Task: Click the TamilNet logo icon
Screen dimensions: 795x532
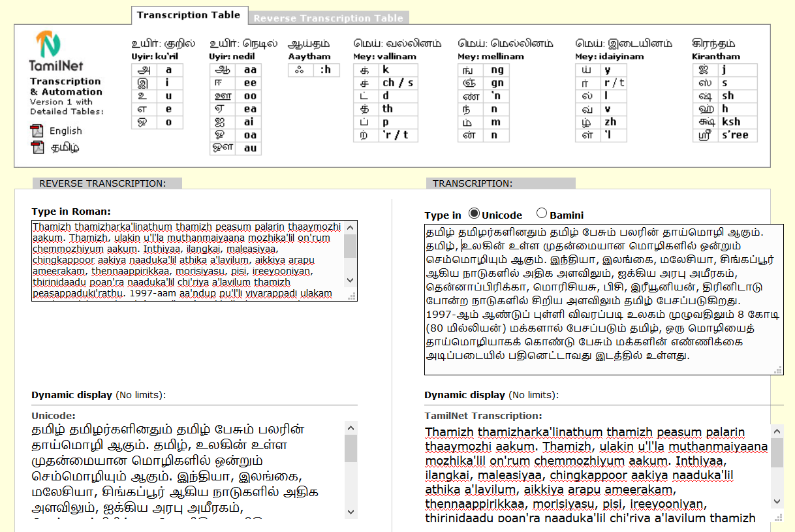Action: pos(48,44)
